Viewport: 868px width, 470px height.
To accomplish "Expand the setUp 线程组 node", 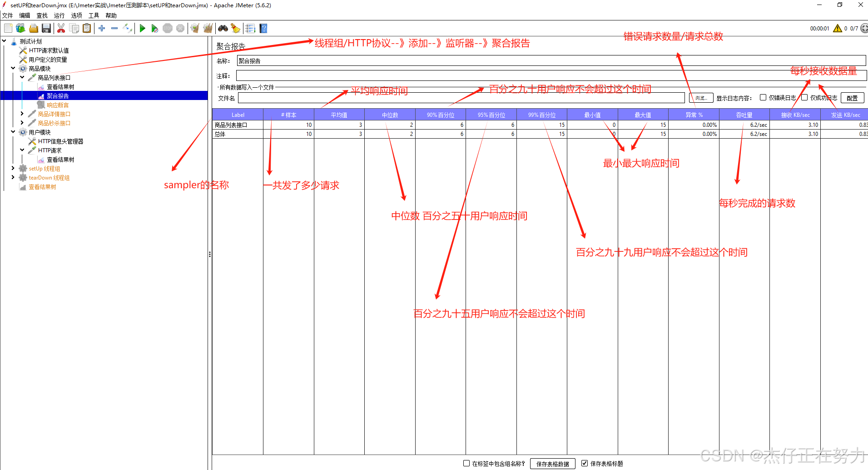I will point(13,168).
